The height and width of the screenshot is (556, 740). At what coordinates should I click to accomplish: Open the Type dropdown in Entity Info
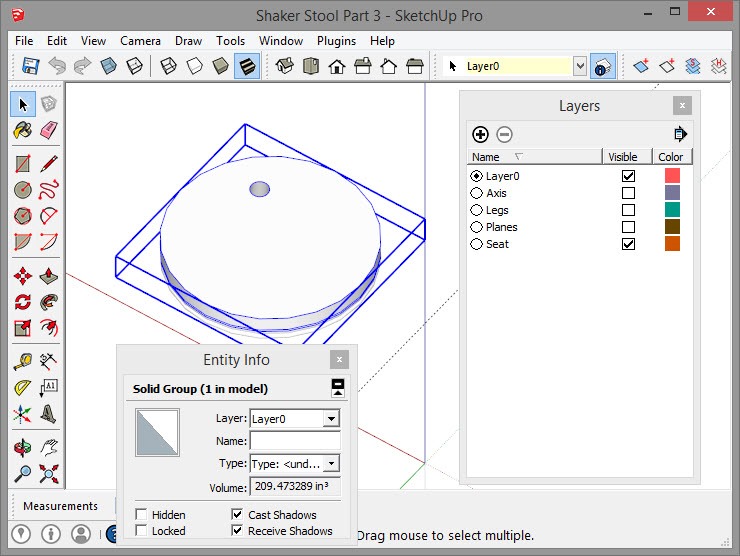pyautogui.click(x=331, y=463)
